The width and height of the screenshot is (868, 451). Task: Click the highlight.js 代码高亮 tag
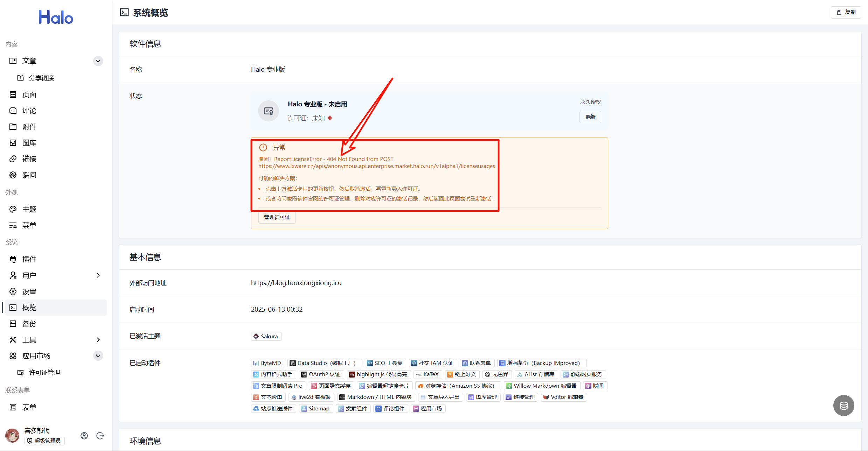tap(379, 374)
